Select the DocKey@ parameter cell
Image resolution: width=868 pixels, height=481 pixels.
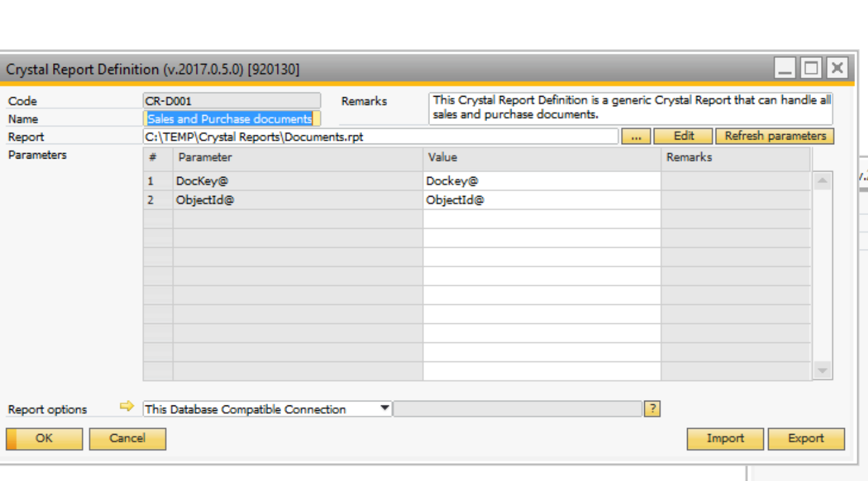[298, 181]
